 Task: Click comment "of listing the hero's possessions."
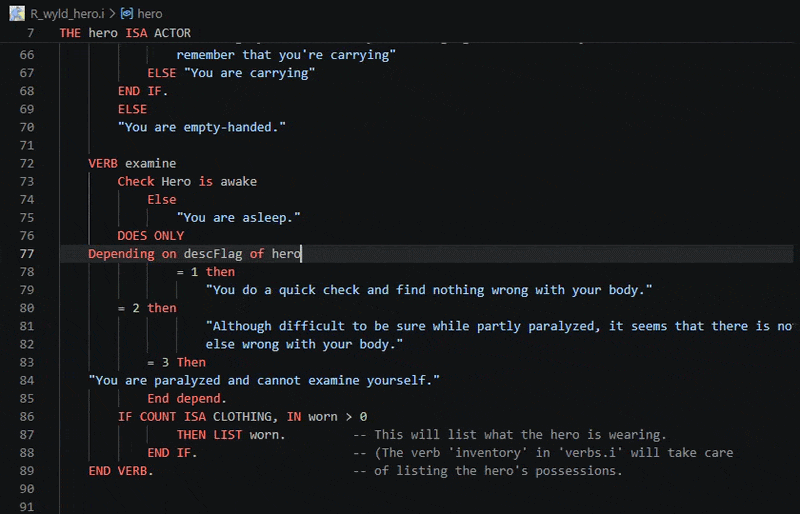click(488, 471)
